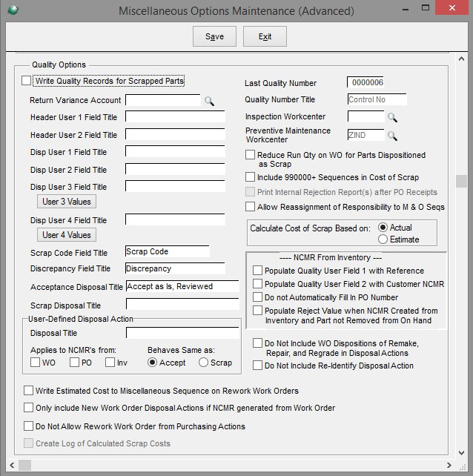The height and width of the screenshot is (476, 473).
Task: Click the user-defined Disposal Title input
Action: click(x=182, y=333)
